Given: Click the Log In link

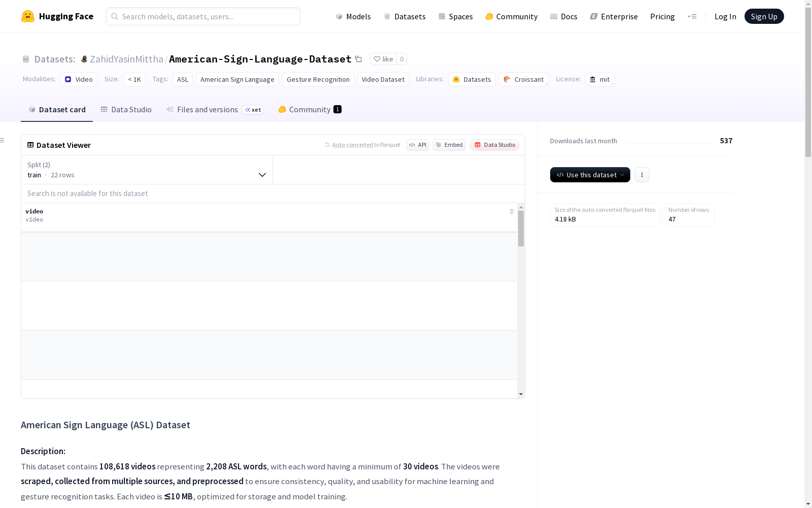Looking at the screenshot, I should coord(725,16).
